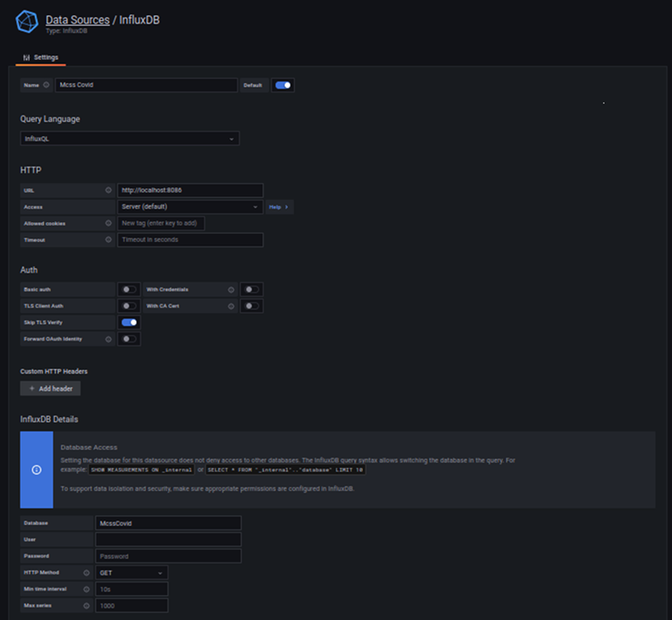The image size is (672, 620).
Task: Click the Database Access info circle icon
Action: [x=37, y=470]
